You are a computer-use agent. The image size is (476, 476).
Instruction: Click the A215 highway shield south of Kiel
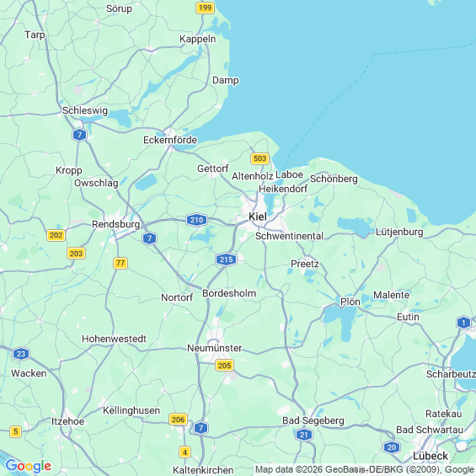pos(226,259)
